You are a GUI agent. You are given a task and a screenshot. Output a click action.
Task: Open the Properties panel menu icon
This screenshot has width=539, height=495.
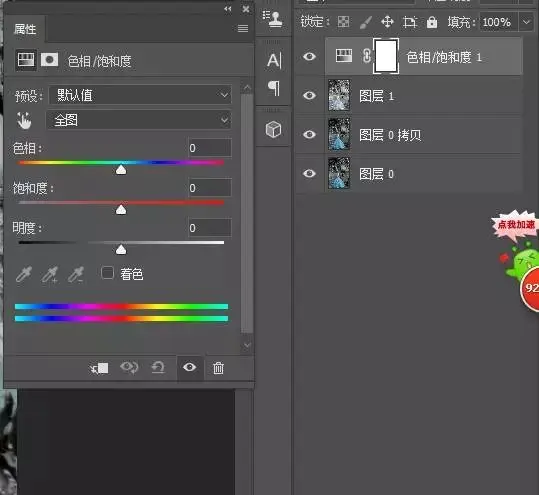(x=243, y=28)
